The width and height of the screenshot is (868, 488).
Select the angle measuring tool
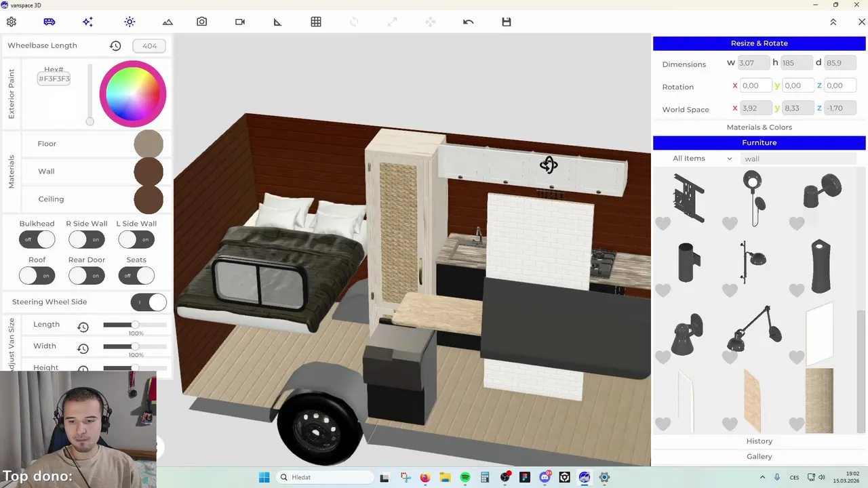click(277, 22)
